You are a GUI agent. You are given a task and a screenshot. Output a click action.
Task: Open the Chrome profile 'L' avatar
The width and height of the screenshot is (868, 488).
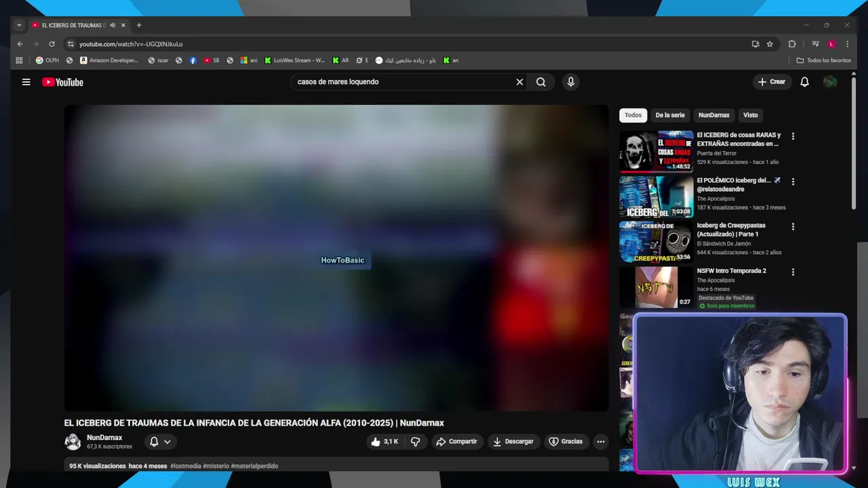pyautogui.click(x=831, y=44)
